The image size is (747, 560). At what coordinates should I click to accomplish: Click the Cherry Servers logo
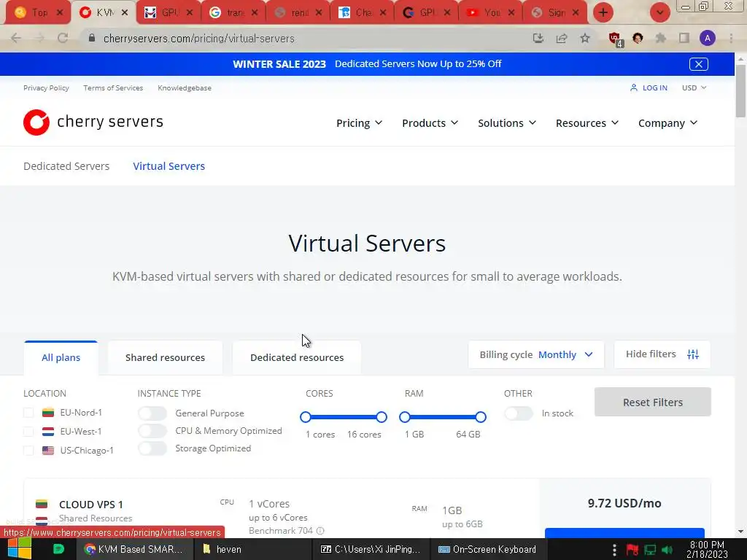point(93,122)
